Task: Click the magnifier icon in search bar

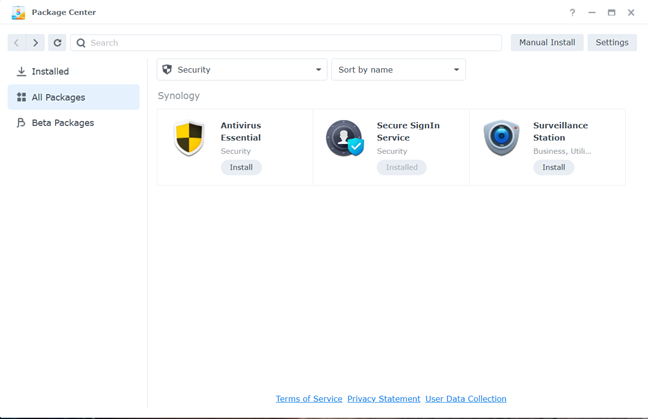Action: 81,43
